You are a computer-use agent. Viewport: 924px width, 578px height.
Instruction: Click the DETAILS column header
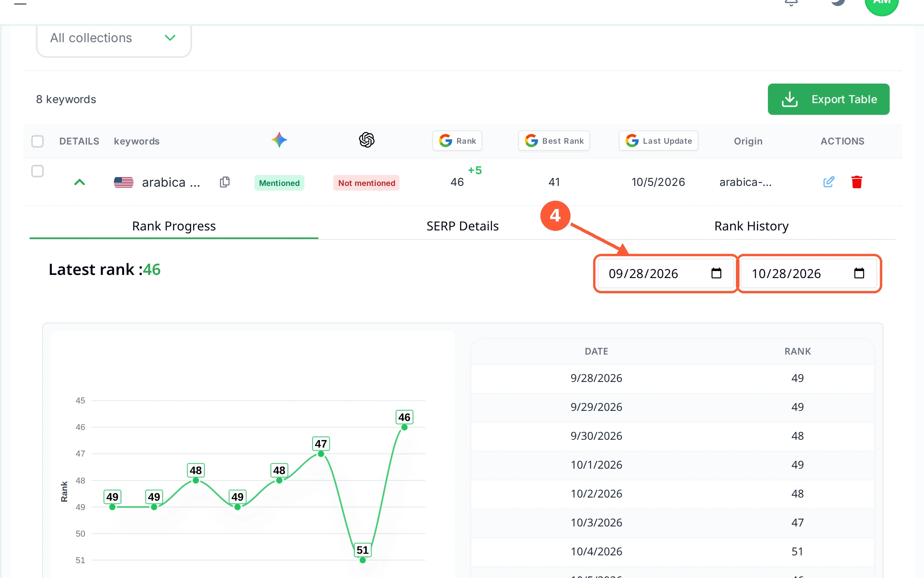pyautogui.click(x=79, y=141)
